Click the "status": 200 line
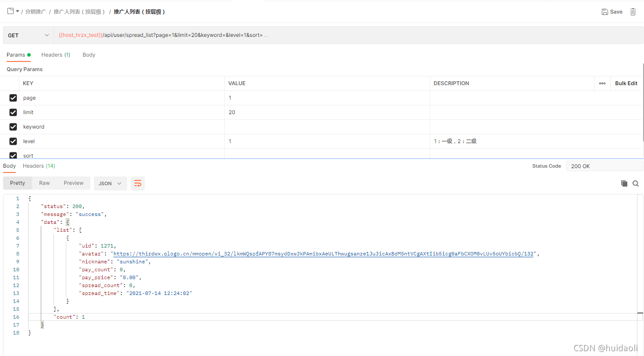Viewport: 644px width, 356px height. click(x=63, y=206)
